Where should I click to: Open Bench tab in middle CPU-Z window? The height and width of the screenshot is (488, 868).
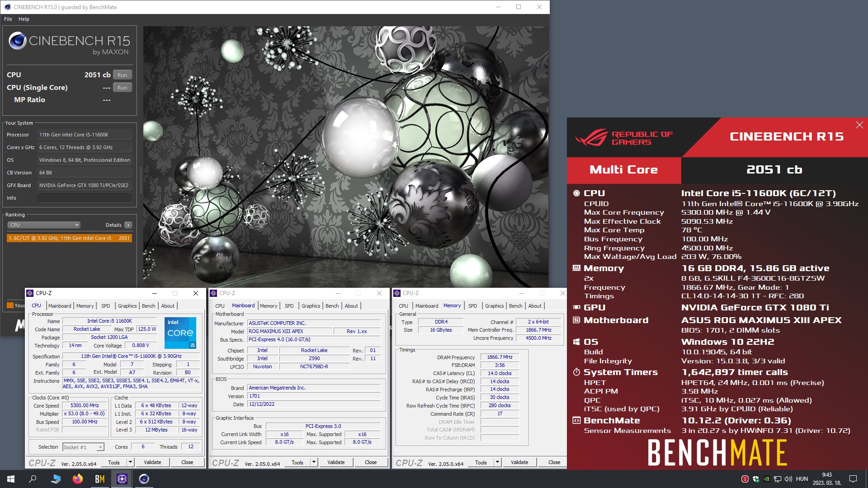[x=332, y=306]
